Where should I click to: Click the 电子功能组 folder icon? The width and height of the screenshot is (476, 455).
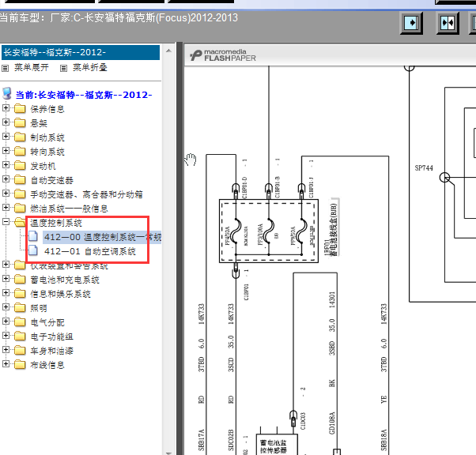click(x=20, y=336)
